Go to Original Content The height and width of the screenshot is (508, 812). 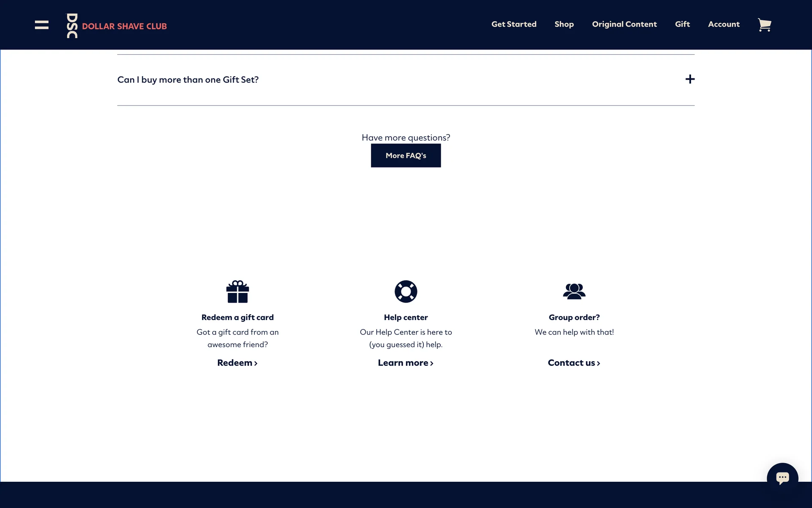[624, 24]
